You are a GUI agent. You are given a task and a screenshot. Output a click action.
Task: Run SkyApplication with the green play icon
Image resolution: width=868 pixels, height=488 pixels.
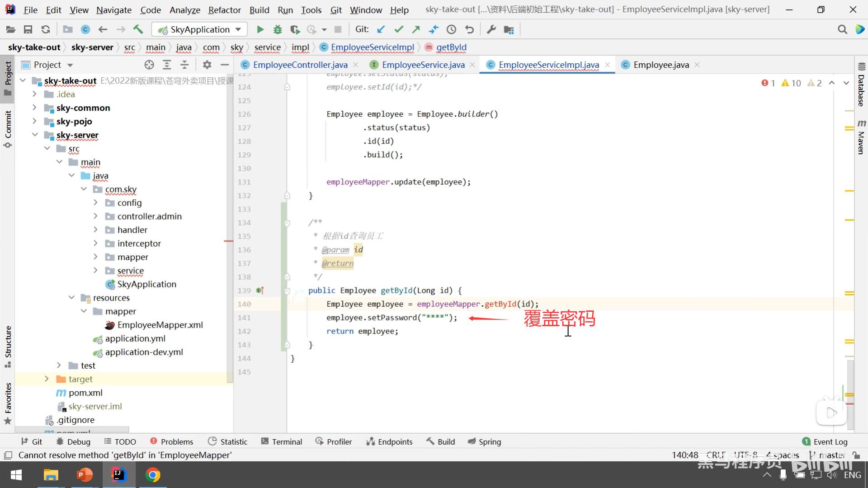pos(260,30)
